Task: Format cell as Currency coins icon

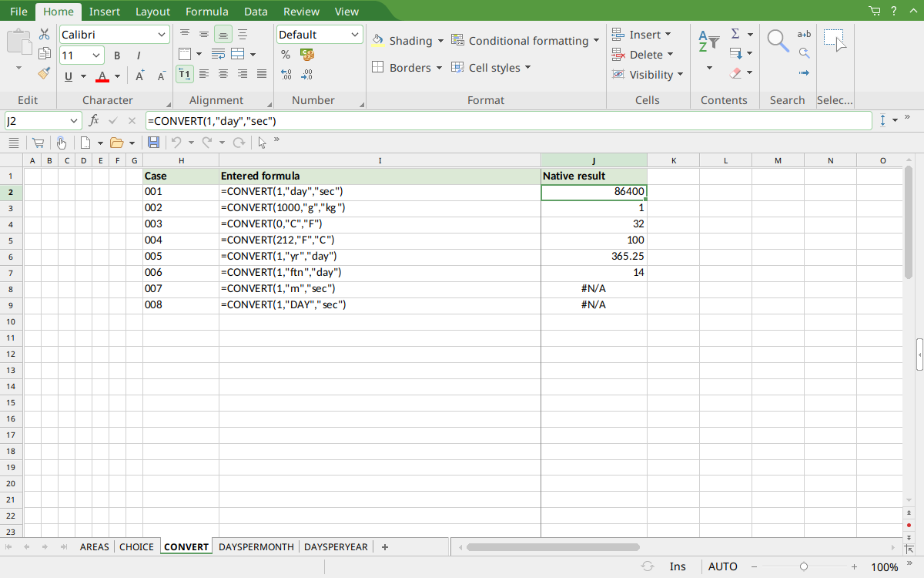Action: [307, 54]
